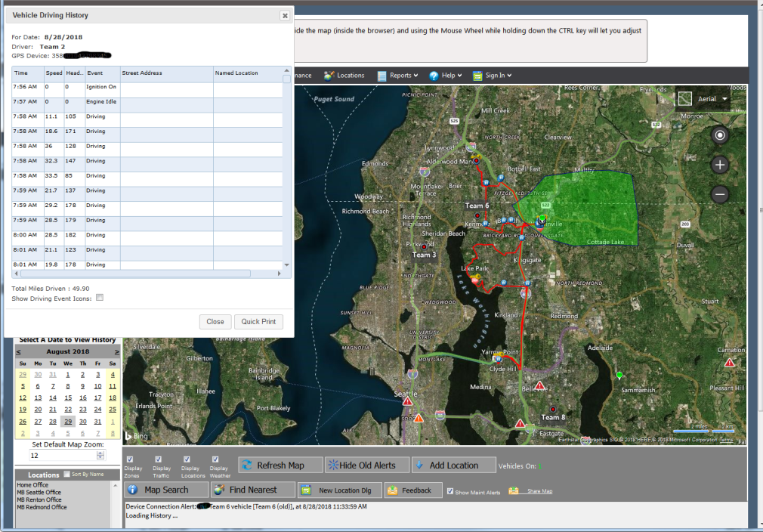Viewport: 763px width, 532px height.
Task: Toggle Show Driving Event Icons checkbox
Action: pos(100,298)
